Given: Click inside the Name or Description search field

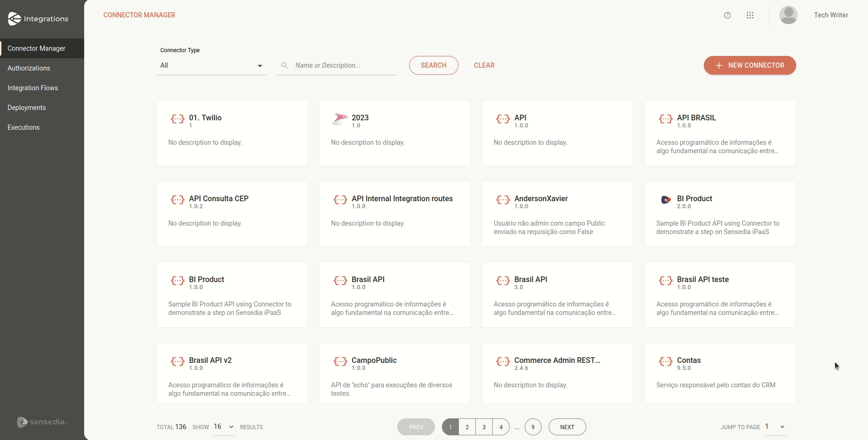Looking at the screenshot, I should (337, 65).
